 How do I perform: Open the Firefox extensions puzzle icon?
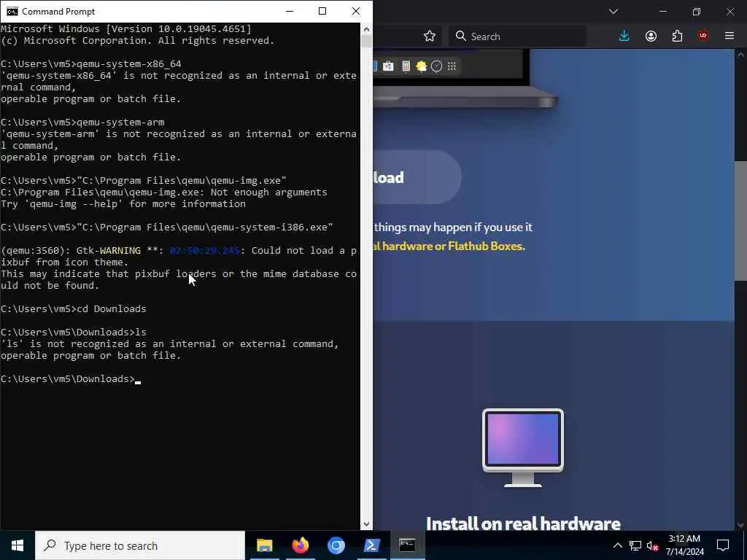(677, 36)
